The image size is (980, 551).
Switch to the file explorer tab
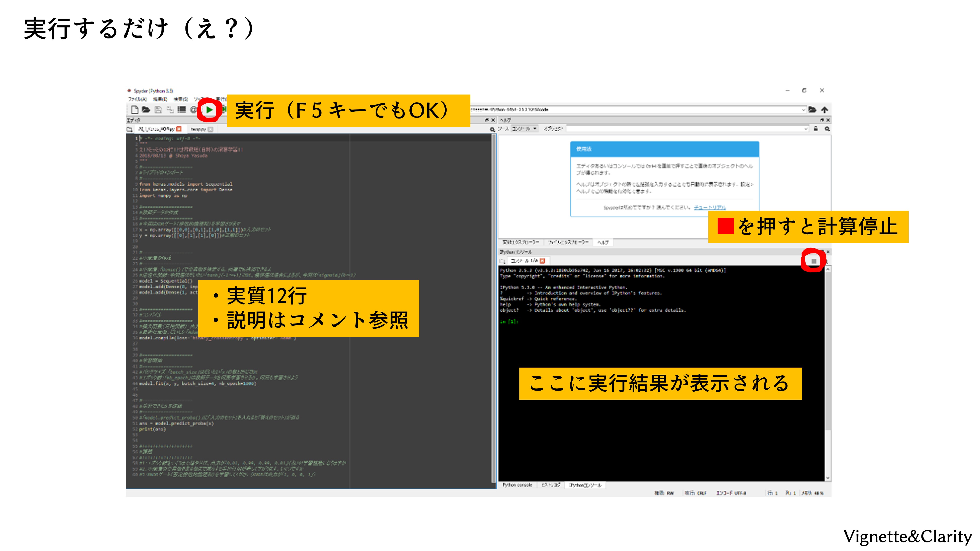[568, 242]
